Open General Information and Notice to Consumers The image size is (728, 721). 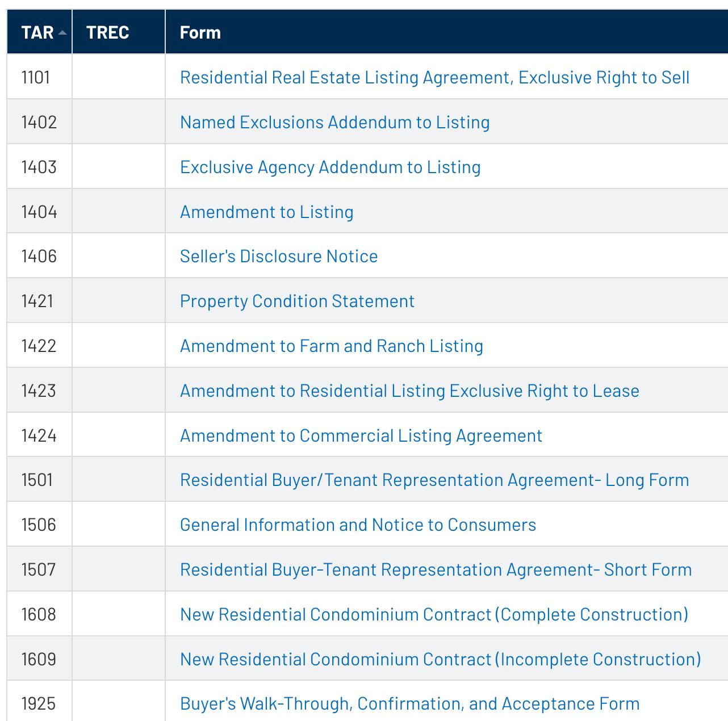coord(358,525)
